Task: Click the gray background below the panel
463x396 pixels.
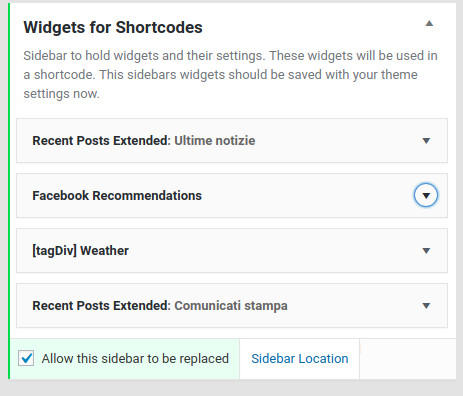Action: pos(231,388)
